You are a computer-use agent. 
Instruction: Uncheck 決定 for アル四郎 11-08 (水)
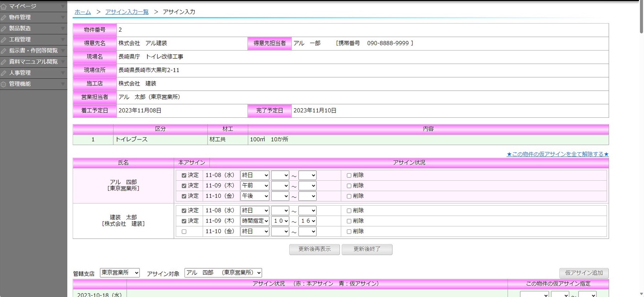tap(184, 175)
